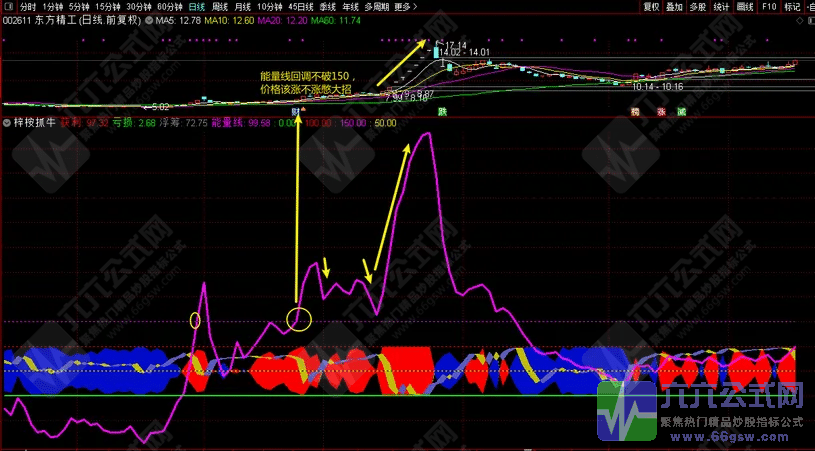Click the diamond icon at upper-right of chart
Screen dimensions: 815x451
pyautogui.click(x=799, y=21)
